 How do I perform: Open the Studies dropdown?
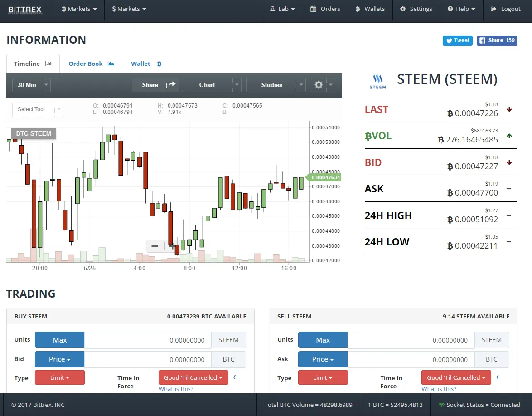[276, 85]
